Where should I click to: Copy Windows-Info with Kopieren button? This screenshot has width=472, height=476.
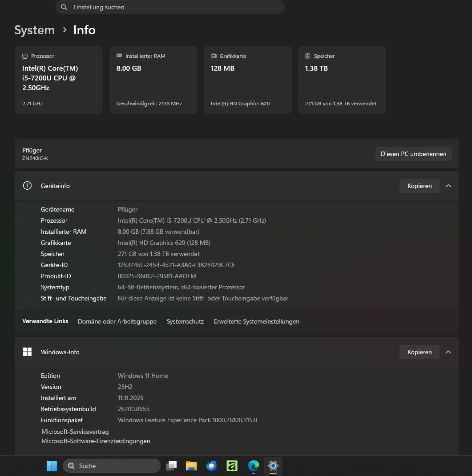(x=420, y=352)
